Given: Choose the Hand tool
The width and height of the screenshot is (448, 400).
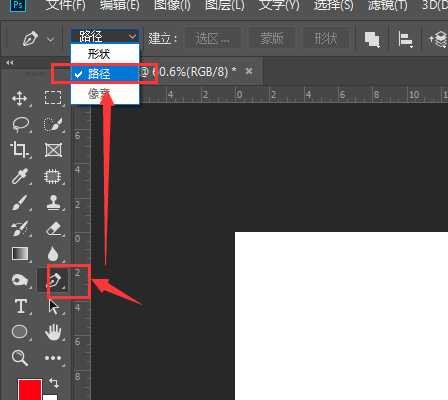Looking at the screenshot, I should (x=53, y=332).
